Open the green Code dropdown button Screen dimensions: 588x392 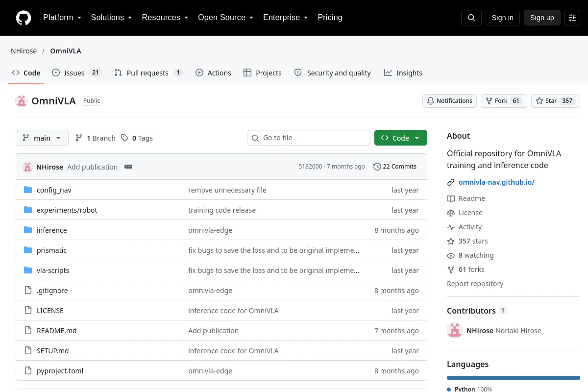[401, 138]
